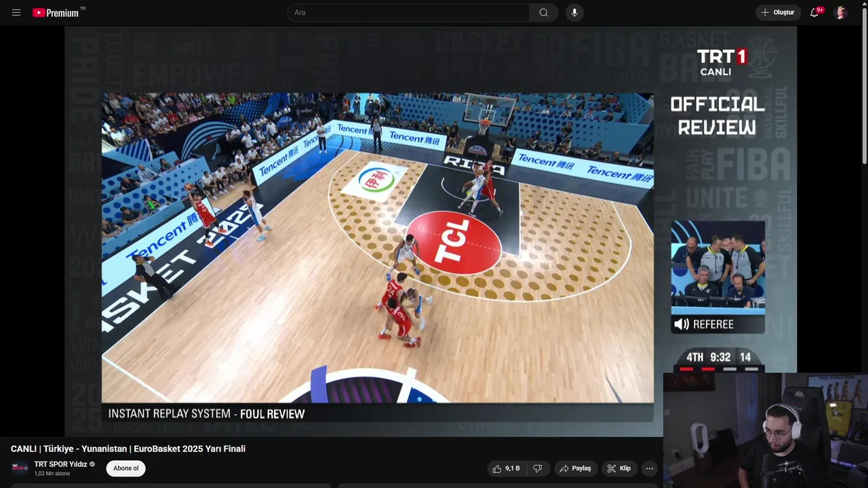The width and height of the screenshot is (868, 488).
Task: Click the Ara search input field
Action: (408, 13)
